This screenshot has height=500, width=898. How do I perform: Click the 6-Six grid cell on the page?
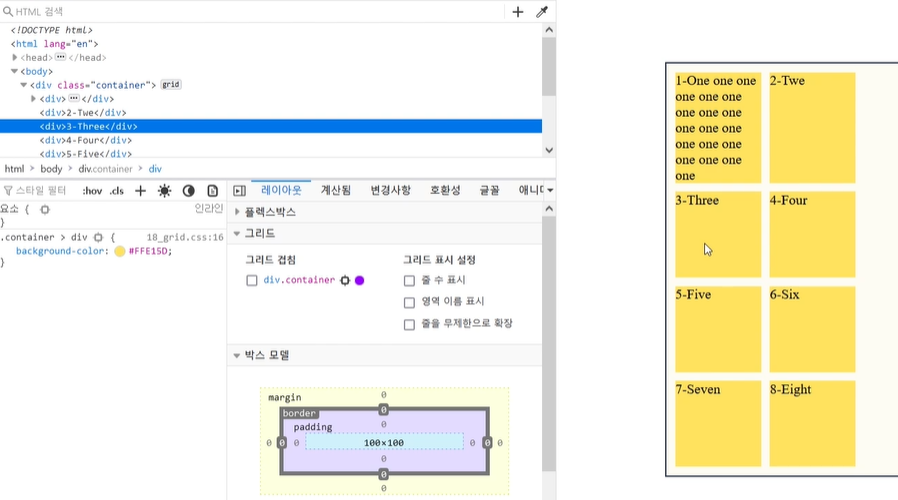(812, 329)
